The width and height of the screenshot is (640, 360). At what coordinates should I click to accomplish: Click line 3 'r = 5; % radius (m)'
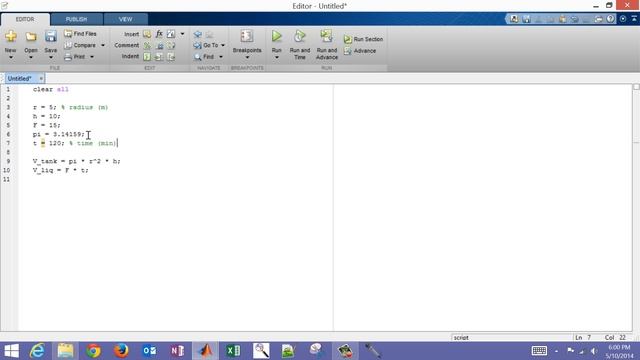[70, 107]
